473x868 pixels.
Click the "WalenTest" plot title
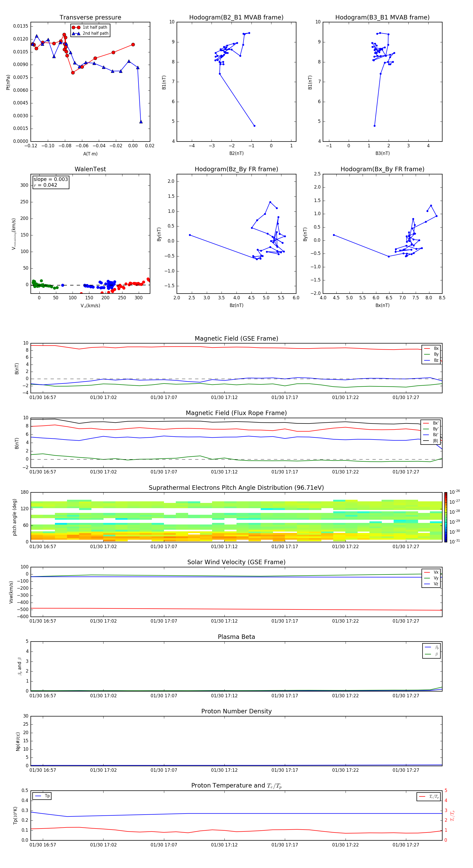point(90,169)
